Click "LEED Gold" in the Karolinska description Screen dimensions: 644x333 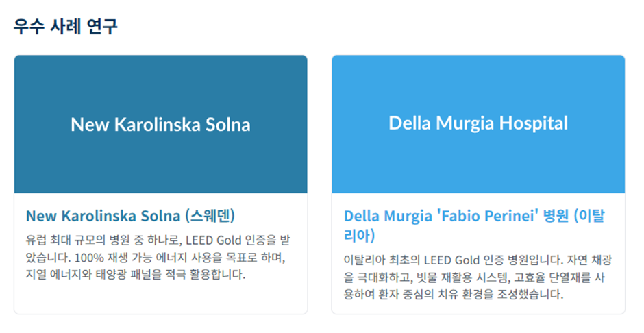[213, 241]
